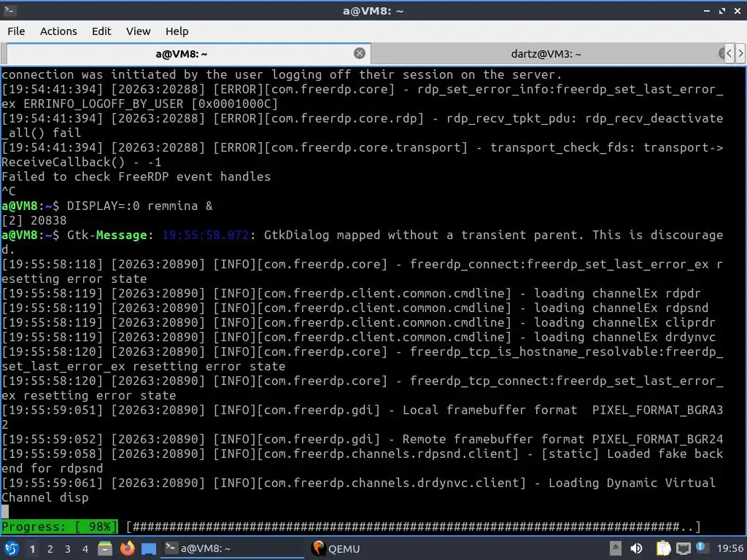Open the removable media tray icon
This screenshot has height=560, width=747.
click(616, 548)
